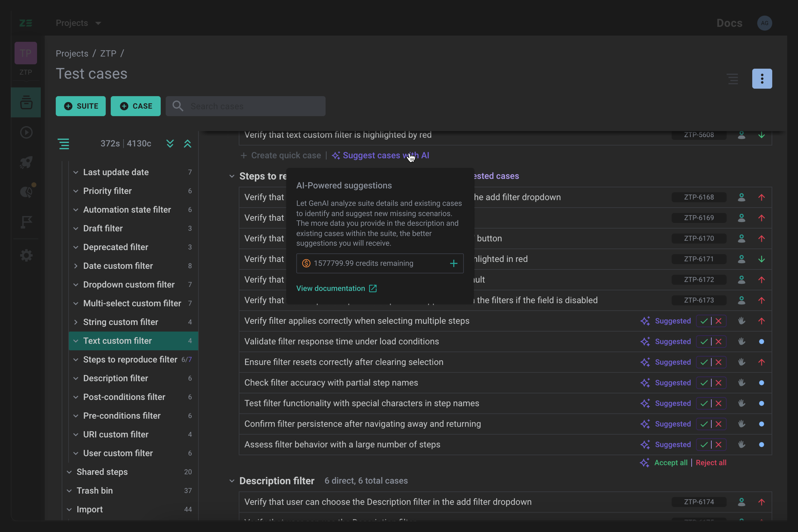Click the plus icon to add credits
798x532 pixels.
[x=453, y=263]
